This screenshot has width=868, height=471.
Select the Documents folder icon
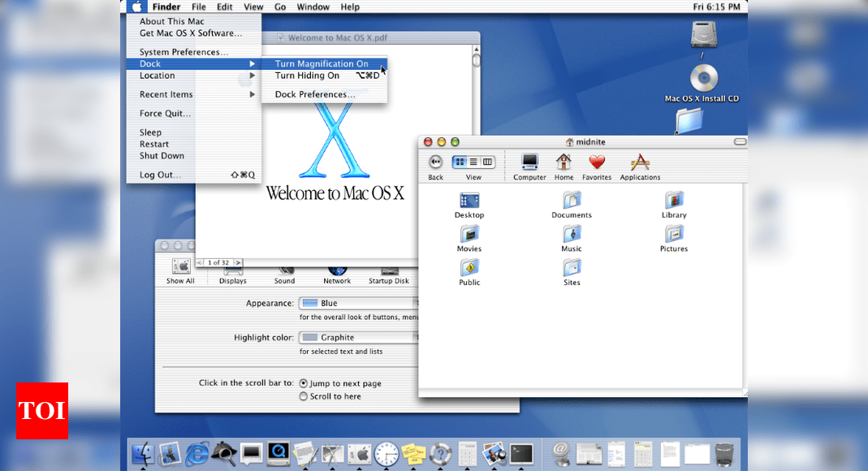(572, 205)
